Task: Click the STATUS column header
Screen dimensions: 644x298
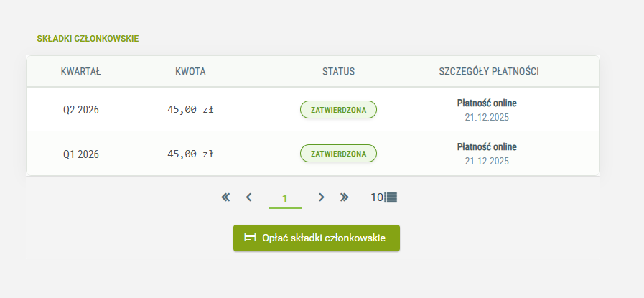Action: tap(338, 72)
